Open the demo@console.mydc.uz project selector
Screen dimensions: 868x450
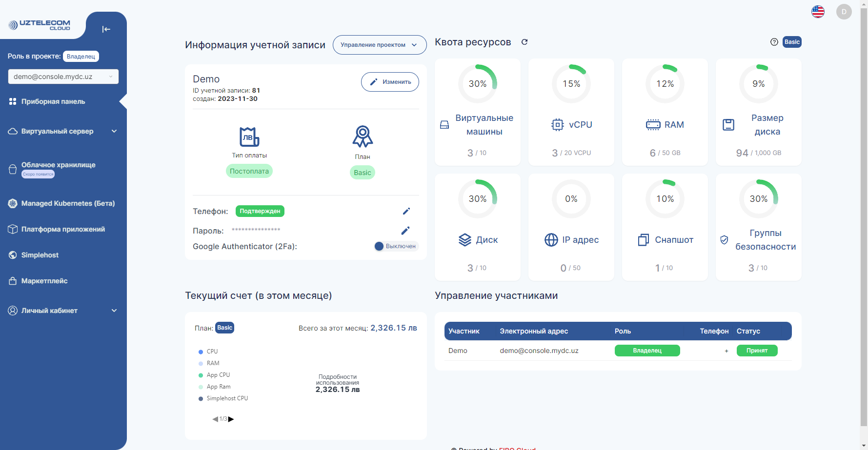63,77
